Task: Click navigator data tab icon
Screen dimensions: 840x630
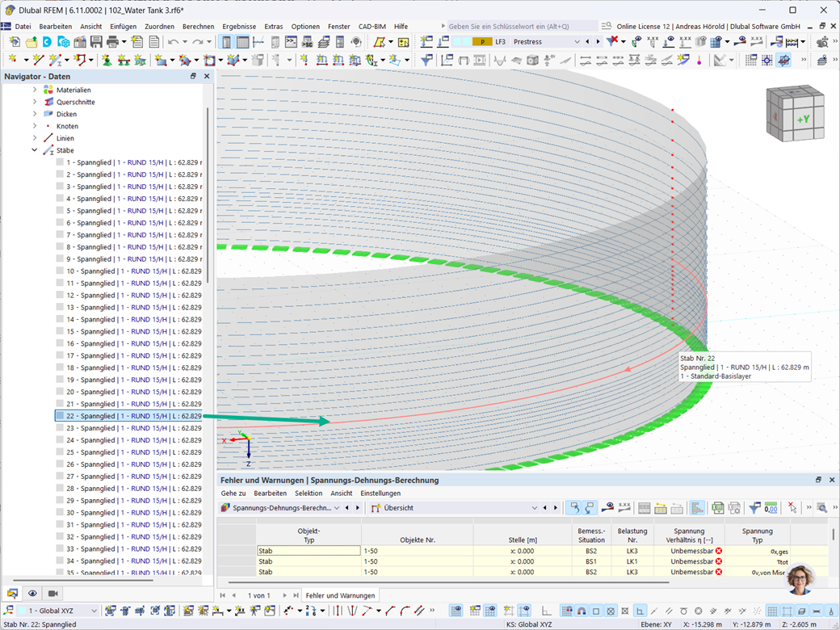Action: pyautogui.click(x=12, y=594)
